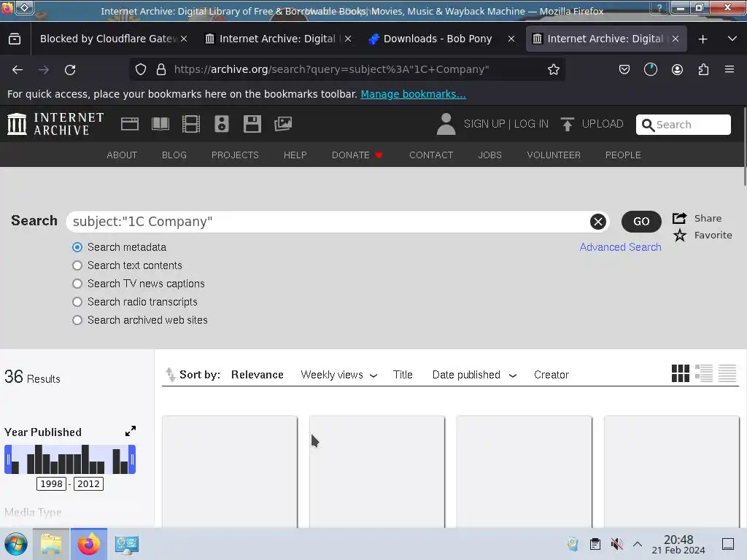Clear the search query with X icon
Image resolution: width=747 pixels, height=560 pixels.
click(598, 222)
